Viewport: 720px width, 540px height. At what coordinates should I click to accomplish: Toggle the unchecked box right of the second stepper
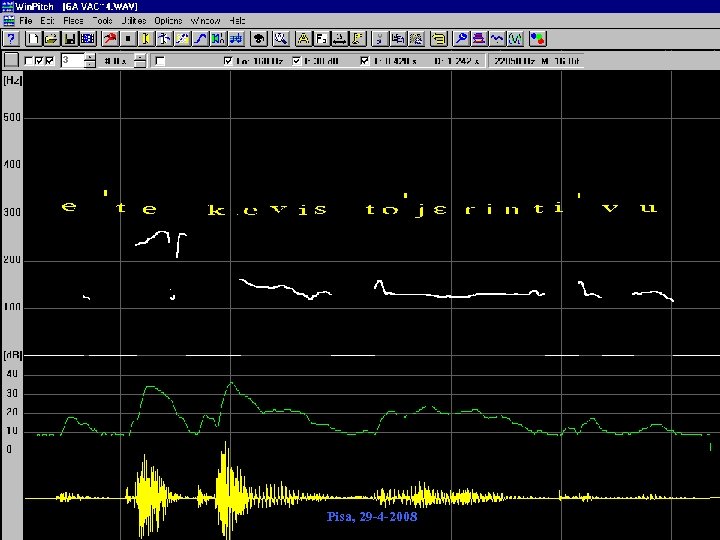[x=160, y=61]
